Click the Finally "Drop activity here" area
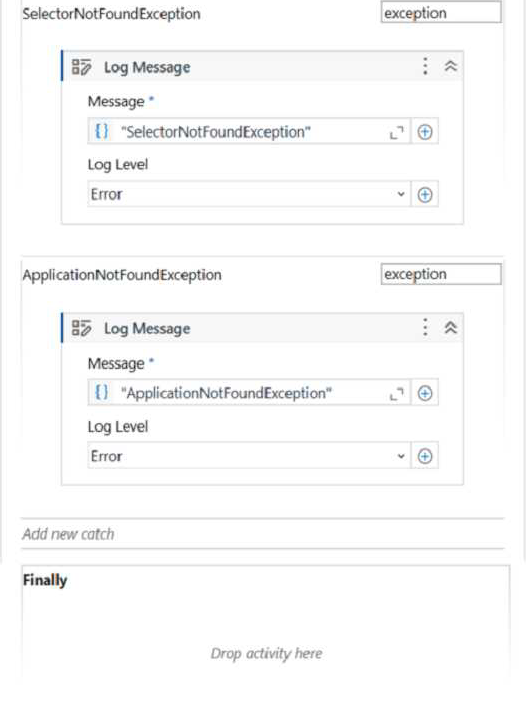The image size is (526, 705). [266, 653]
